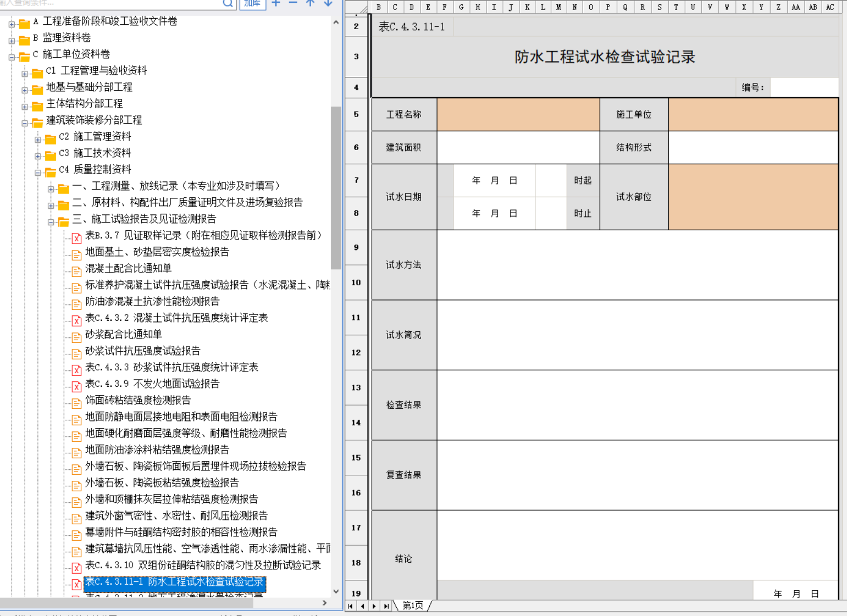This screenshot has width=847, height=616.
Task: Expand the B 监理资料卷 folder
Action: 12,41
